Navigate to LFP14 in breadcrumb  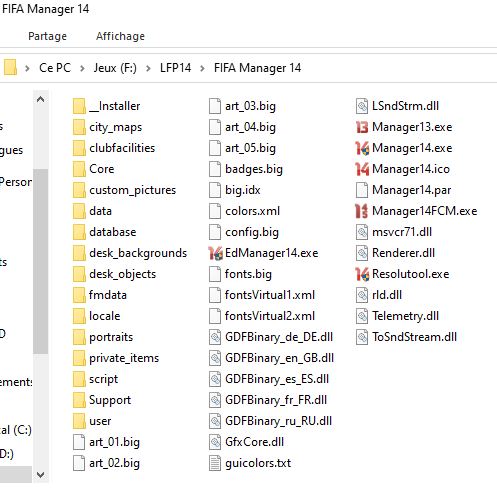pos(175,68)
